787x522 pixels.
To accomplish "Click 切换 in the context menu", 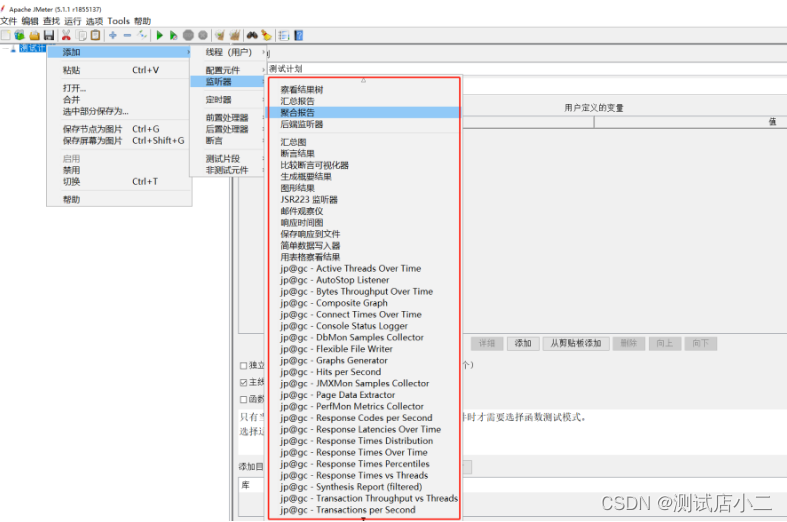I will click(119, 182).
